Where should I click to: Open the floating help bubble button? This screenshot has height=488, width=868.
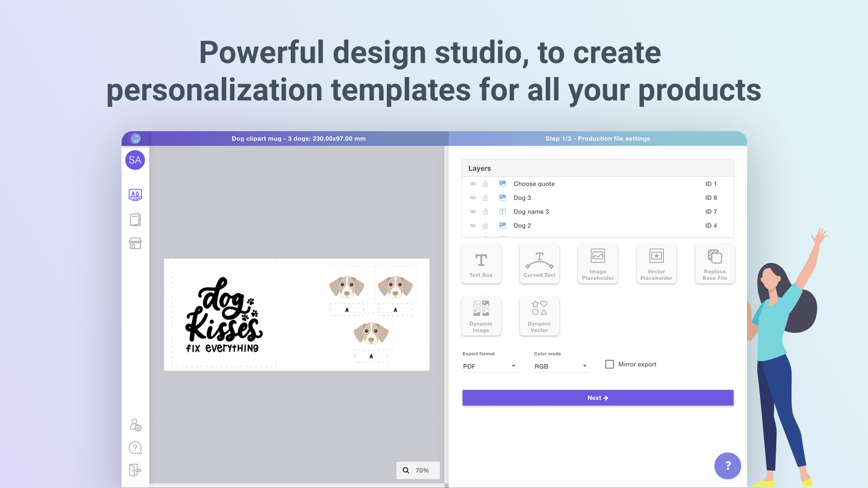tap(727, 465)
